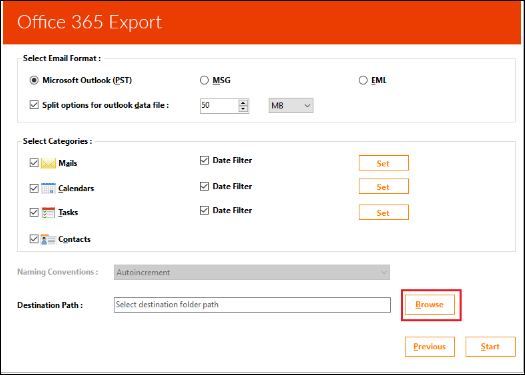
Task: Open the Naming Conventions Autoincrement dropdown
Action: click(252, 272)
